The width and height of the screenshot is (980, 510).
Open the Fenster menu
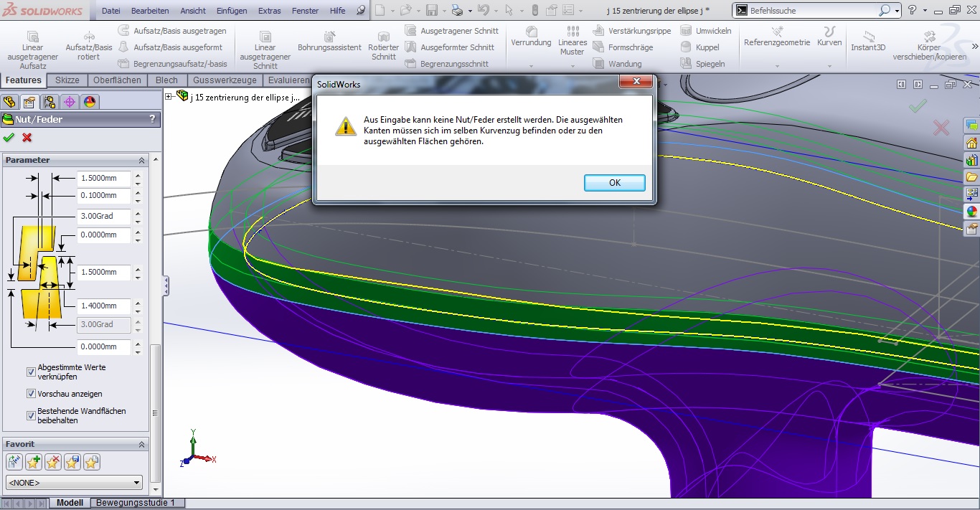[306, 11]
